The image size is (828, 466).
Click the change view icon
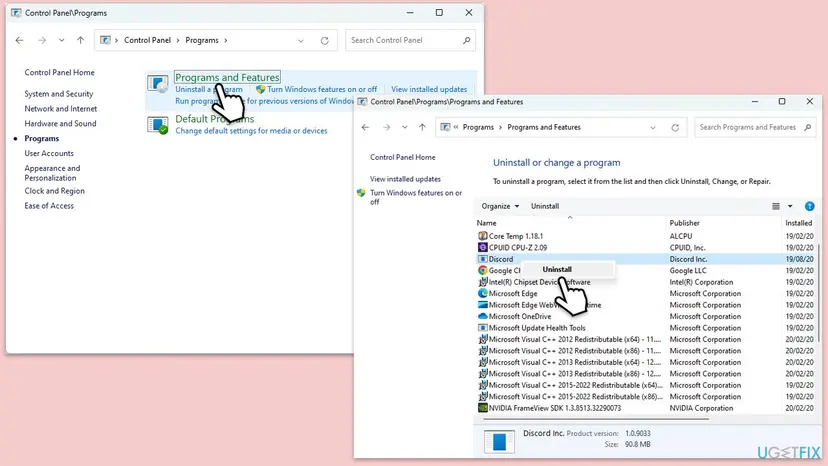776,206
